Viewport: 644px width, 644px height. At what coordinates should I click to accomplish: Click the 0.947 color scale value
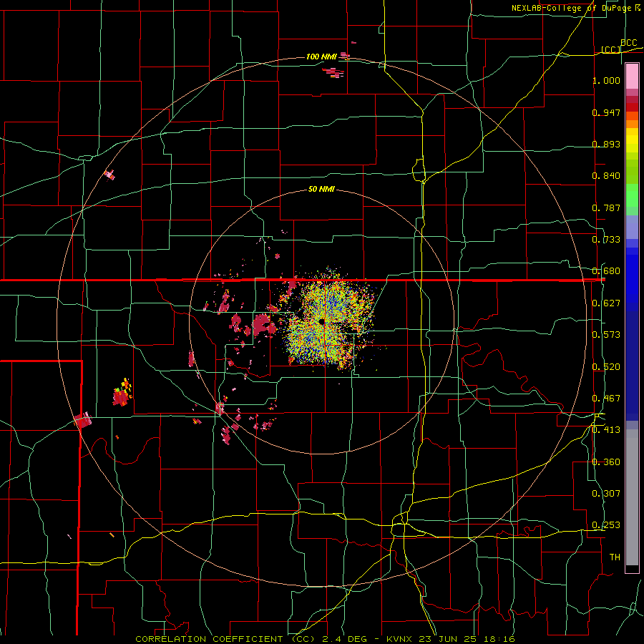(606, 112)
